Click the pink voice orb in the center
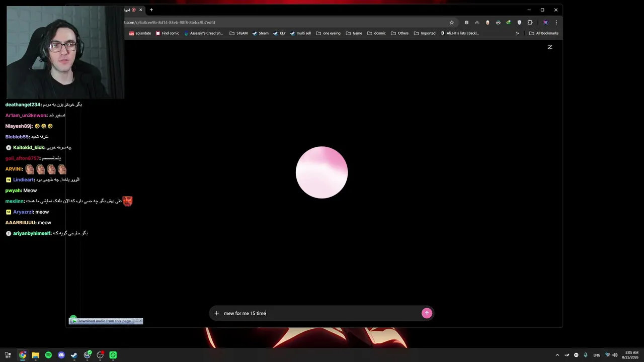Screen dimensions: 644x362 click(x=321, y=172)
